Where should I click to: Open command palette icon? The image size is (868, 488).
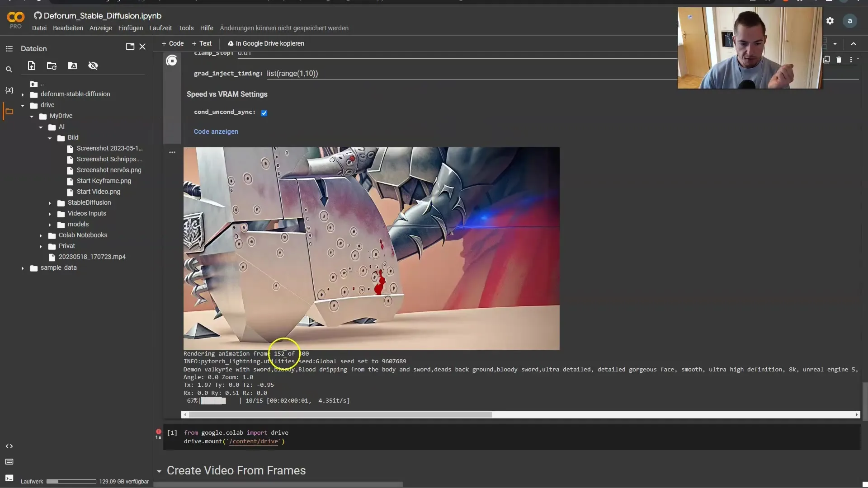point(9,462)
